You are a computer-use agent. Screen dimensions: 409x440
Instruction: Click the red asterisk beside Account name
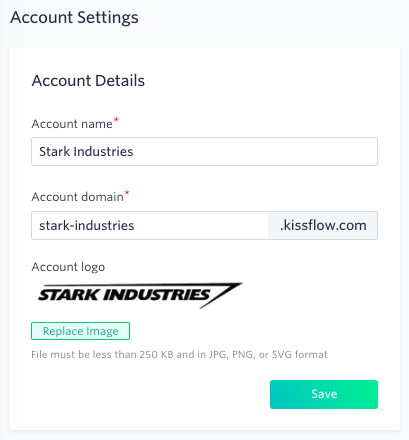pos(116,120)
